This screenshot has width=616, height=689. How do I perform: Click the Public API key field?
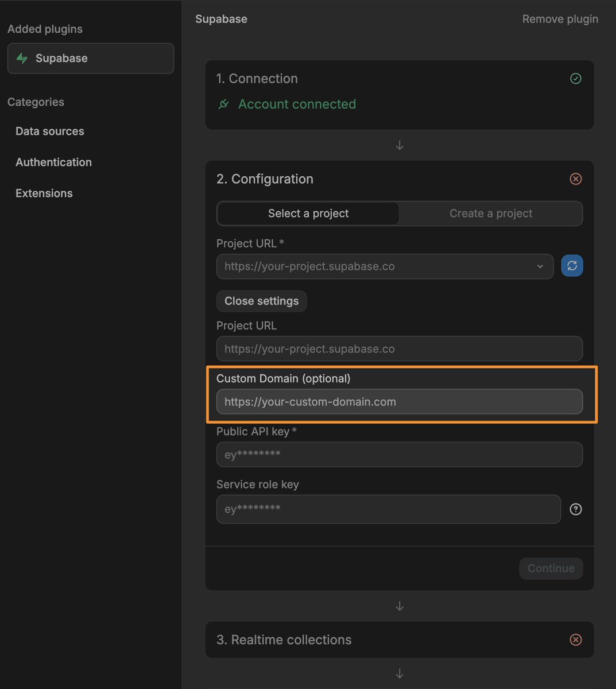point(400,455)
